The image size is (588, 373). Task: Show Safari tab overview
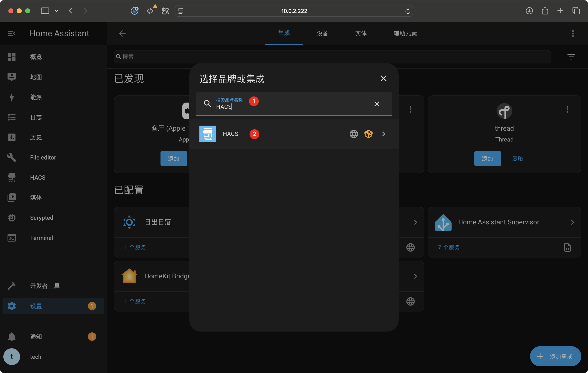(x=576, y=11)
